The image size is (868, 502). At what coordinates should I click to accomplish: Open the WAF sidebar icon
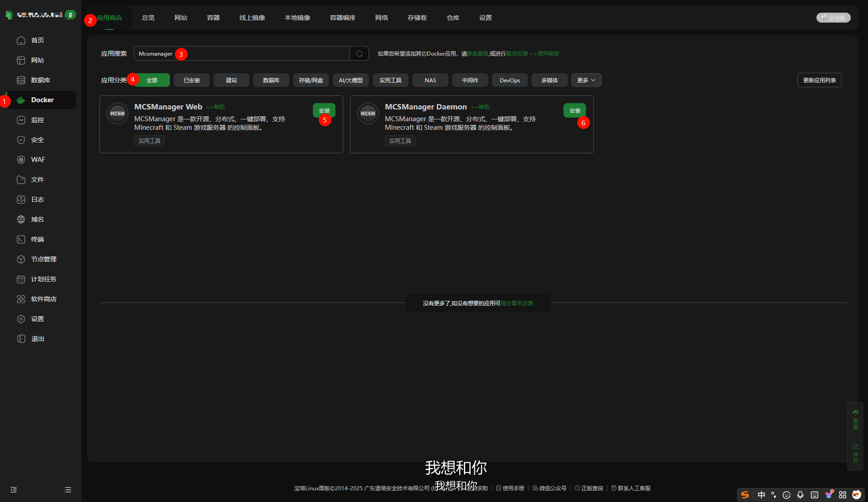[x=21, y=160]
